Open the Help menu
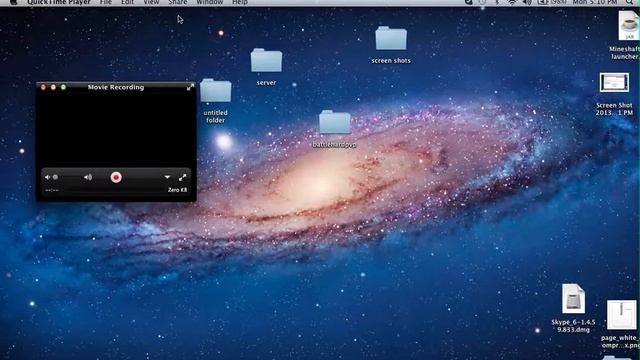The image size is (640, 360). pyautogui.click(x=240, y=2)
